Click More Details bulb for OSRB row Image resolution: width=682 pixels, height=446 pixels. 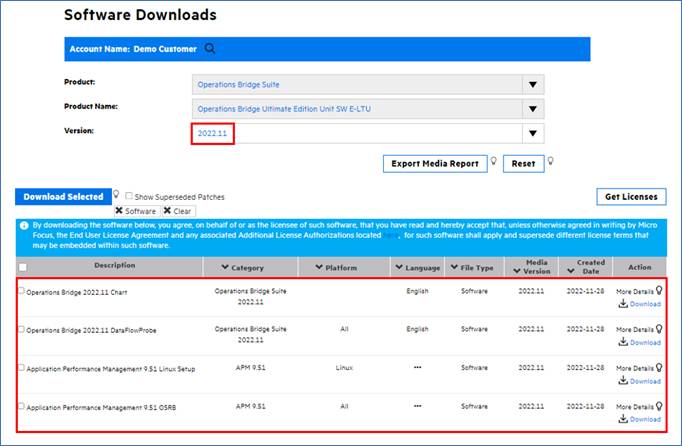coord(659,406)
